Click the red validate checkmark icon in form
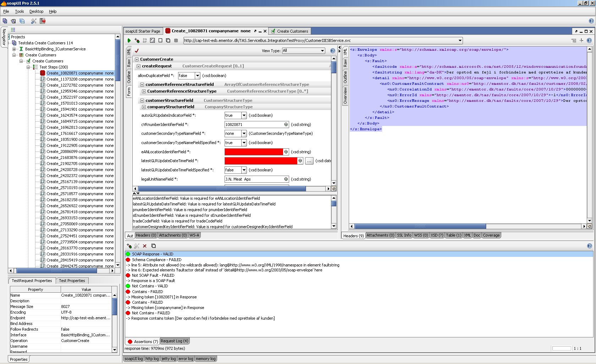Image resolution: width=596 pixels, height=364 pixels. point(137,51)
